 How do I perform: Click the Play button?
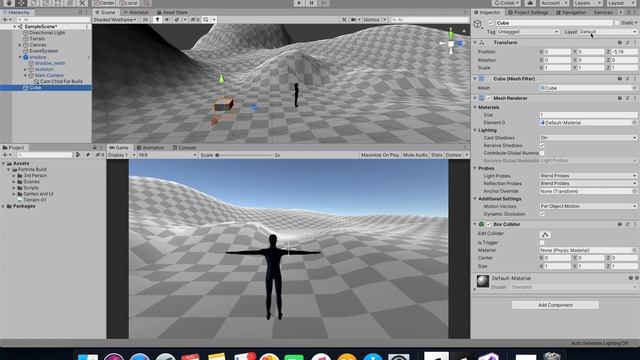(x=299, y=3)
